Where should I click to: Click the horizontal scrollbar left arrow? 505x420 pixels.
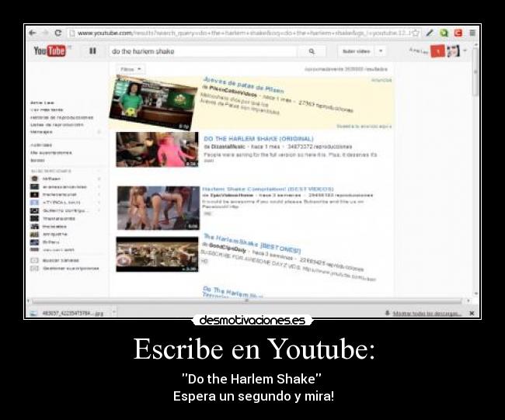pos(28,301)
